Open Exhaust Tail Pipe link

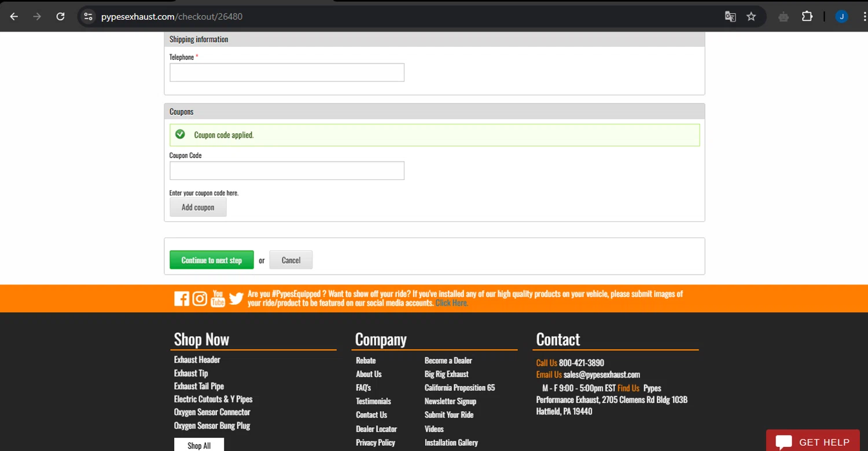click(199, 386)
